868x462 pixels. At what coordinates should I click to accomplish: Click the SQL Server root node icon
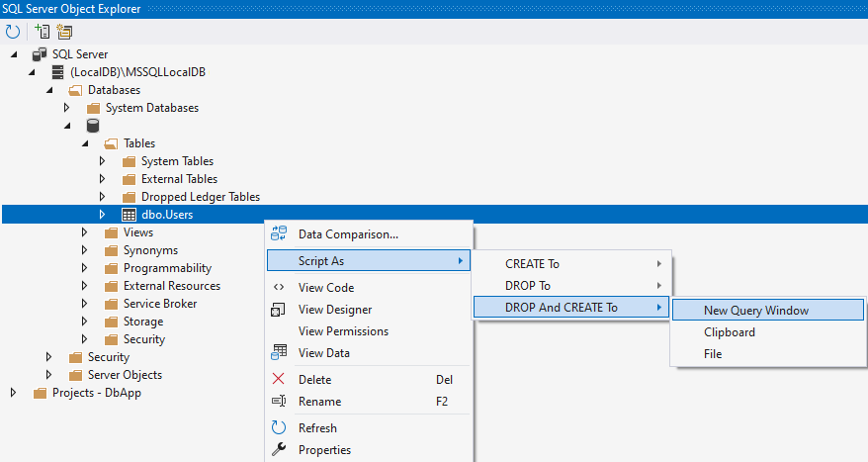[x=39, y=54]
